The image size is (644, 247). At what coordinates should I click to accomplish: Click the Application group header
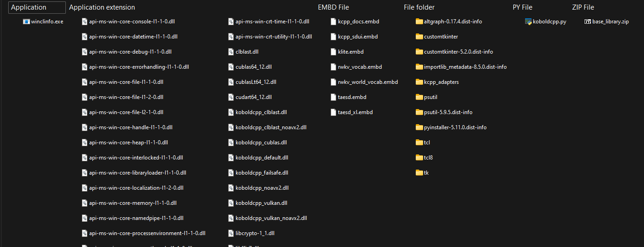pos(37,7)
